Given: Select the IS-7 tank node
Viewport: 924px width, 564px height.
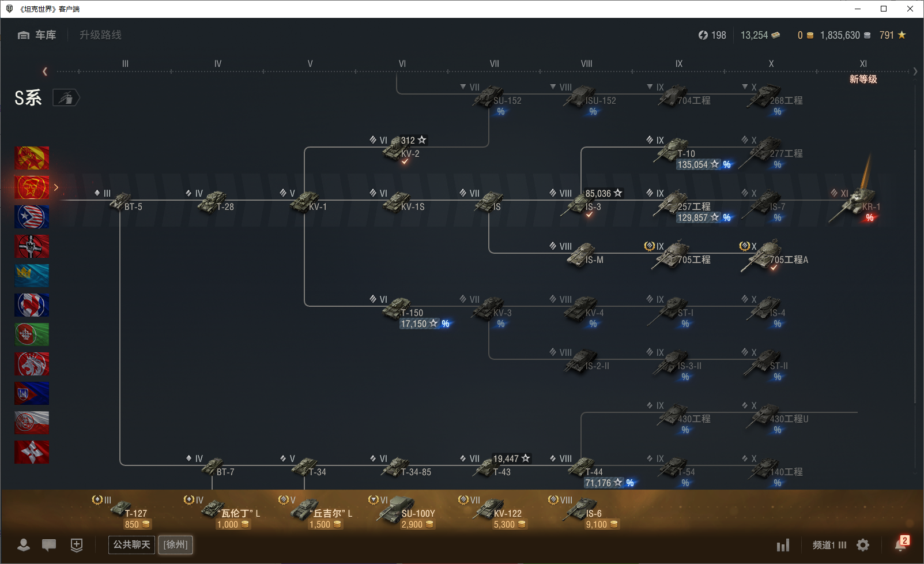Looking at the screenshot, I should click(764, 206).
